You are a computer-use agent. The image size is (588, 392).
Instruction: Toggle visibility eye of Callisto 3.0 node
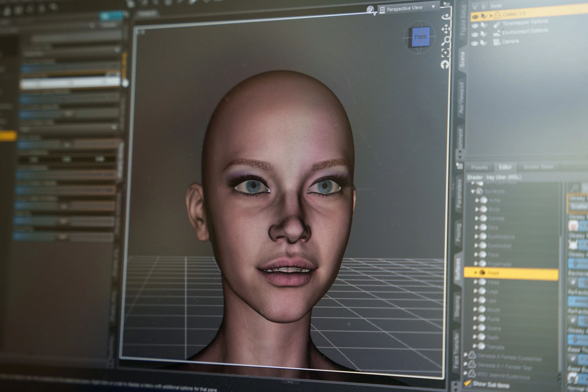[x=475, y=17]
